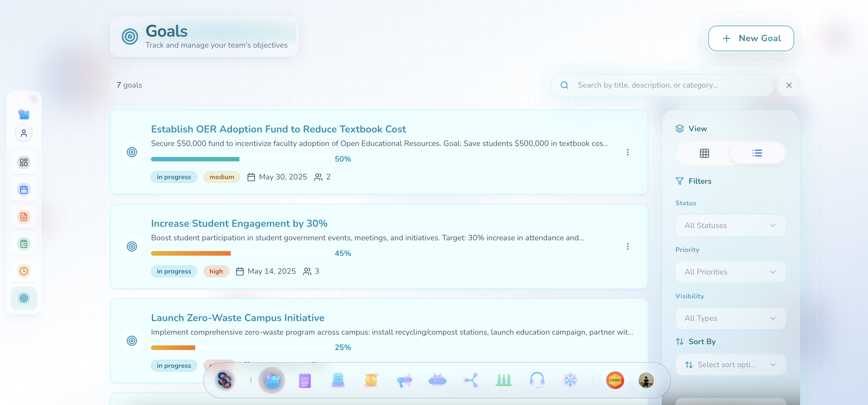Open the gold coin icon in dock
868x405 pixels.
tap(371, 380)
